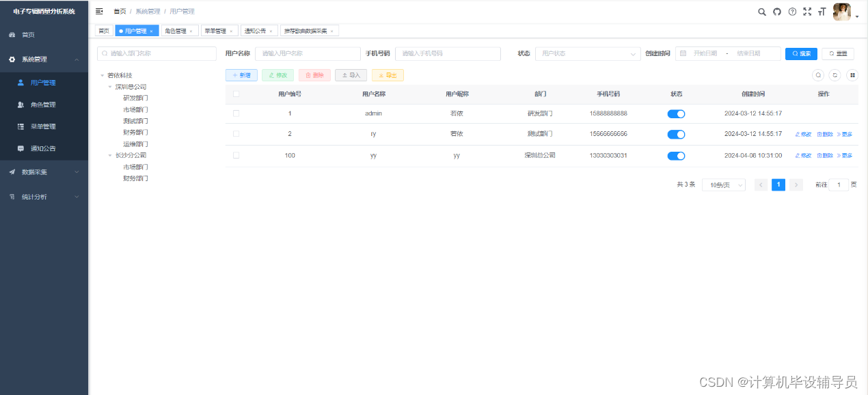
Task: Click the green 修改 toolbar button
Action: click(278, 75)
